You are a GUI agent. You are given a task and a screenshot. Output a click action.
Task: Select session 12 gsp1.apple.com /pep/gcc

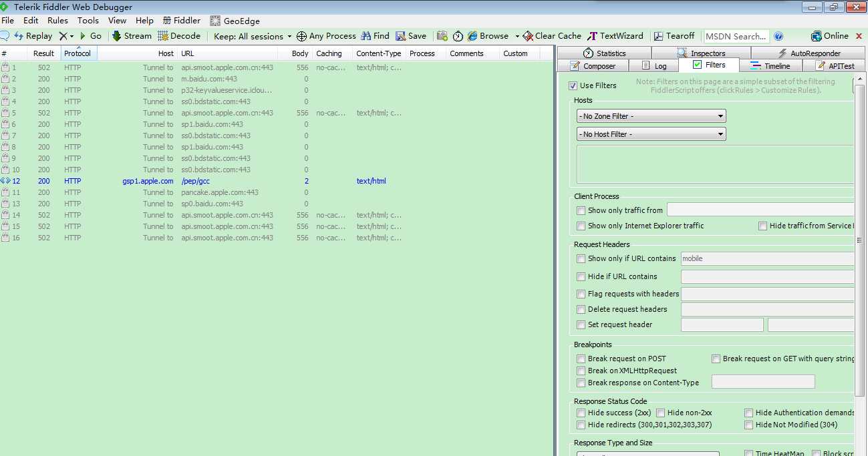tap(277, 181)
